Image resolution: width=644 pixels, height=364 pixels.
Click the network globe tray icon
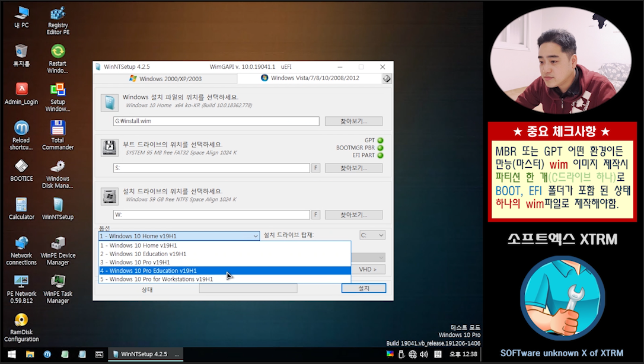tap(413, 354)
